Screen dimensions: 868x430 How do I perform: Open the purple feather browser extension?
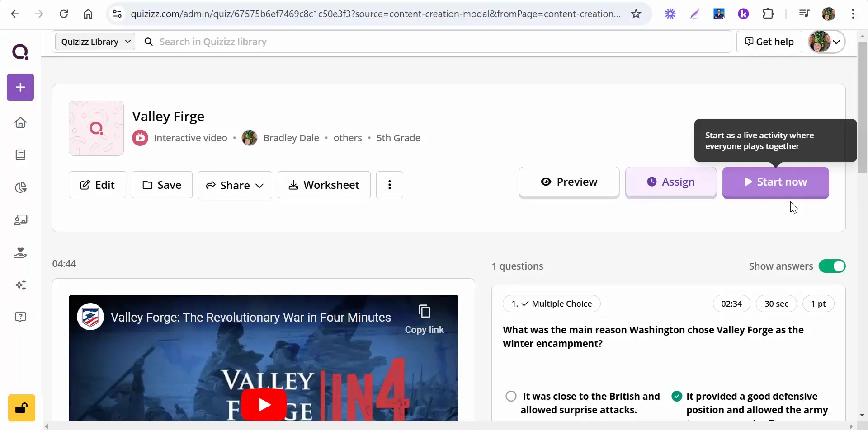tap(694, 14)
